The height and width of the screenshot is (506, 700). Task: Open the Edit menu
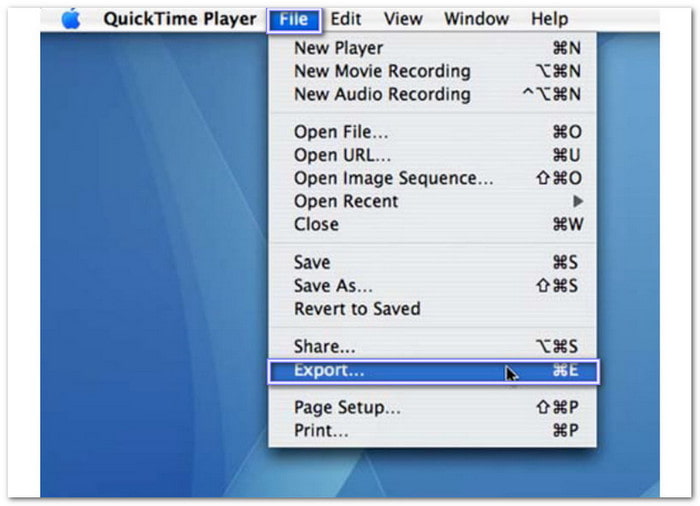346,19
